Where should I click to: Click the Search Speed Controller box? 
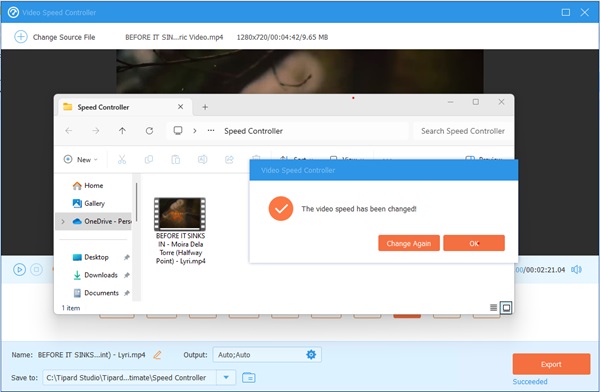tap(463, 131)
